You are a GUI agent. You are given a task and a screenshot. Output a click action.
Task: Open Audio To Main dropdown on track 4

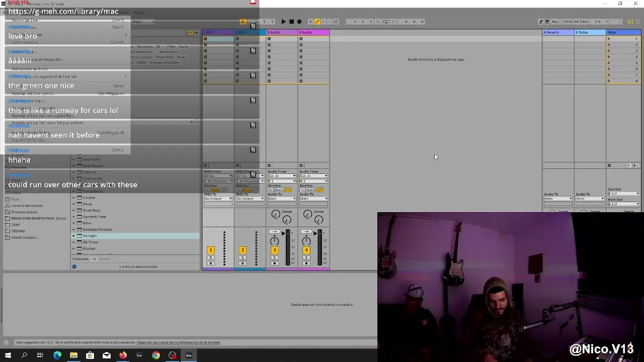pos(313,199)
